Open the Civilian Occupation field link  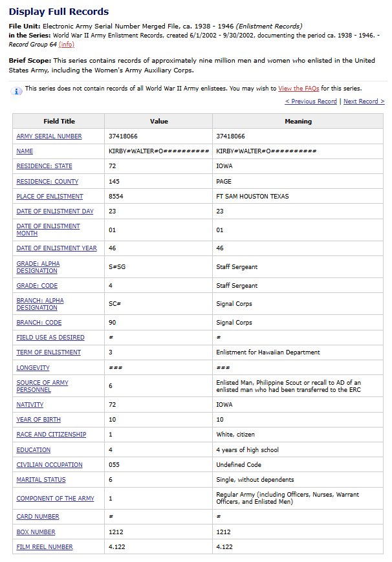point(49,464)
